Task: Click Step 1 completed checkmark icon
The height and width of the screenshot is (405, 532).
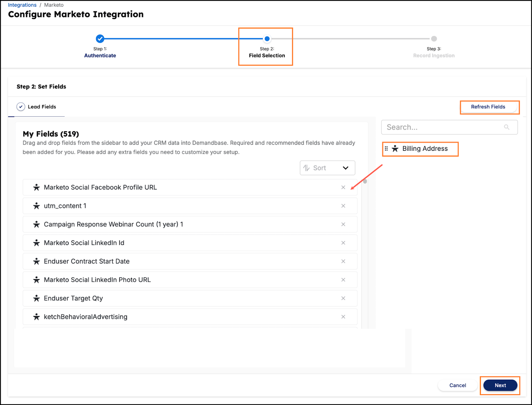Action: click(x=100, y=39)
